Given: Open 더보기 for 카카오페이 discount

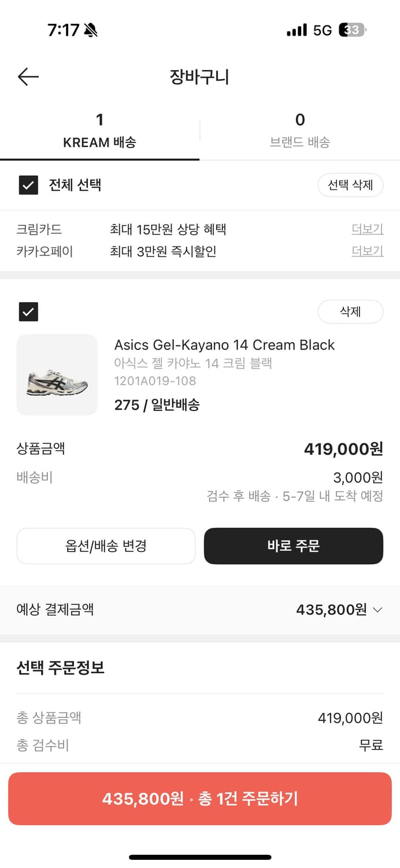Looking at the screenshot, I should pos(367,251).
